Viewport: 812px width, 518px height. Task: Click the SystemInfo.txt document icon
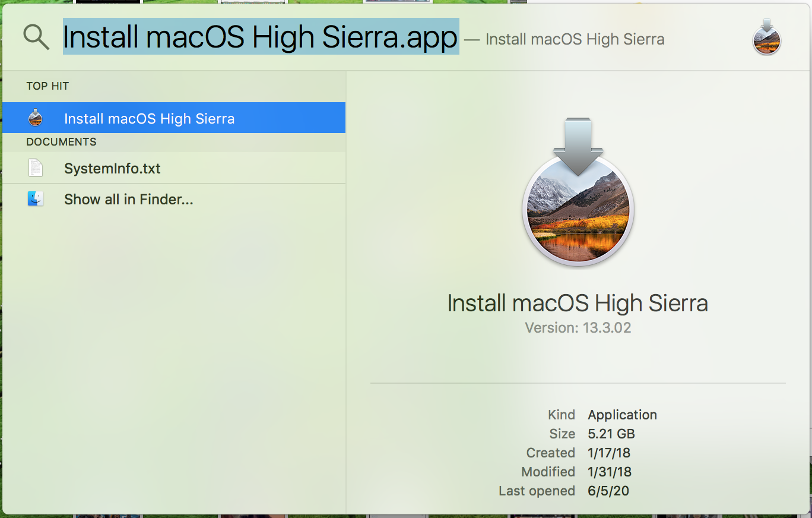pos(36,168)
